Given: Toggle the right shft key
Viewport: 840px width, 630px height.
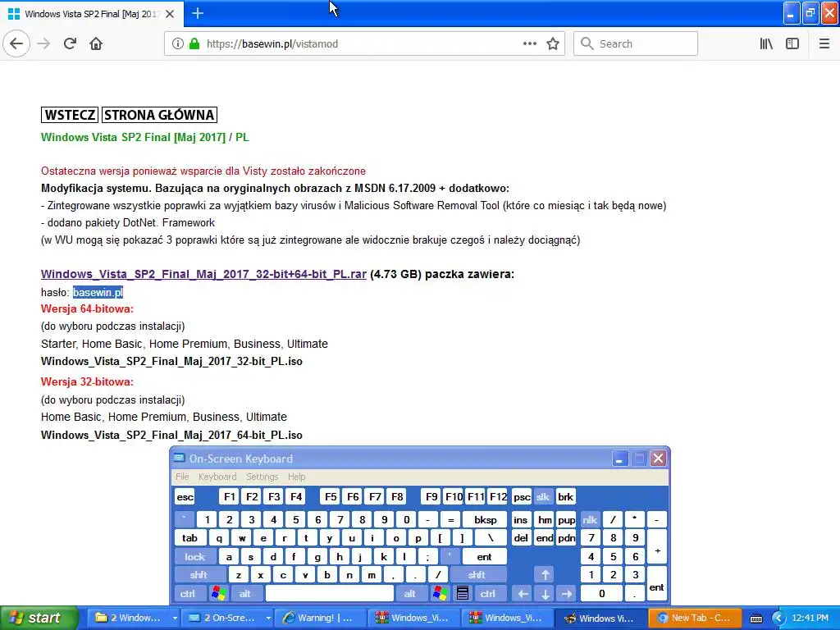Looking at the screenshot, I should (x=477, y=575).
